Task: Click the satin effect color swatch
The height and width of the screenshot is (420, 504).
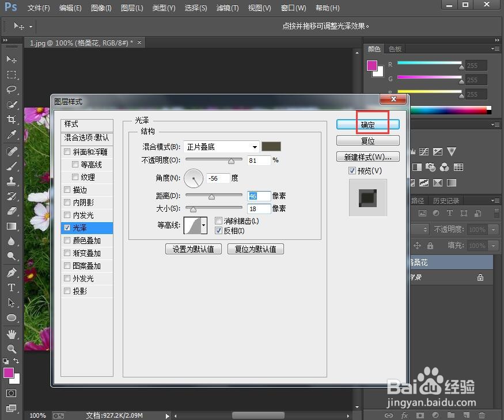Action: click(271, 146)
